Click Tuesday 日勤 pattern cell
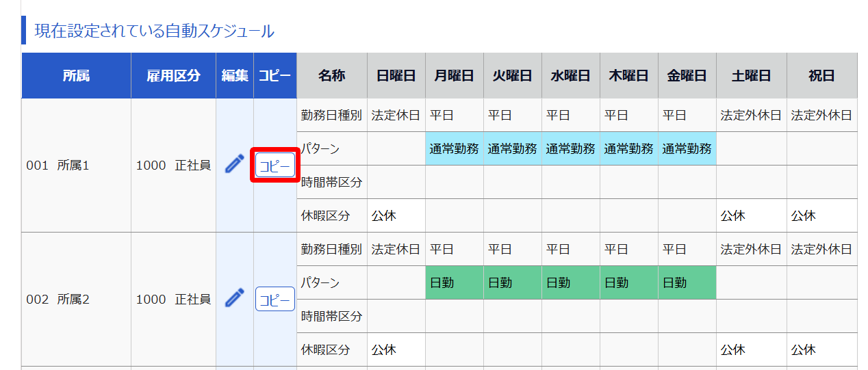Screen dimensions: 868x370 tap(513, 282)
